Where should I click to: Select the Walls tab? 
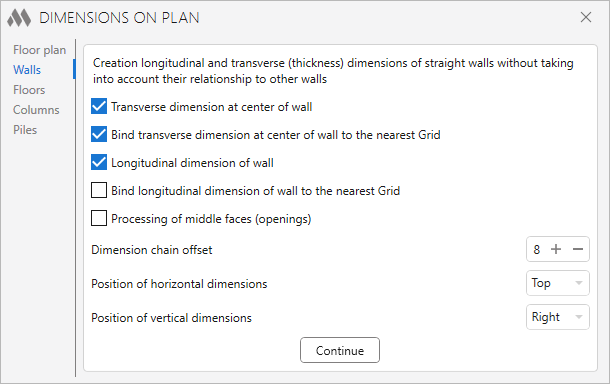tap(27, 70)
